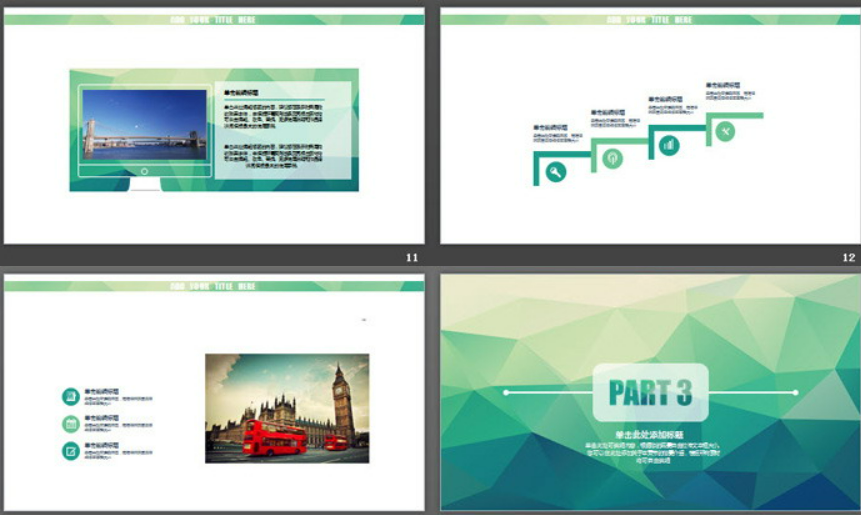
Task: Click the crossed tools icon on top step
Action: click(x=726, y=131)
